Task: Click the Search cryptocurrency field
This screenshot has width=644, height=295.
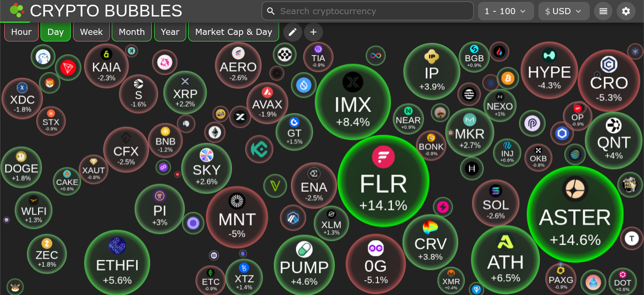Action: point(368,11)
